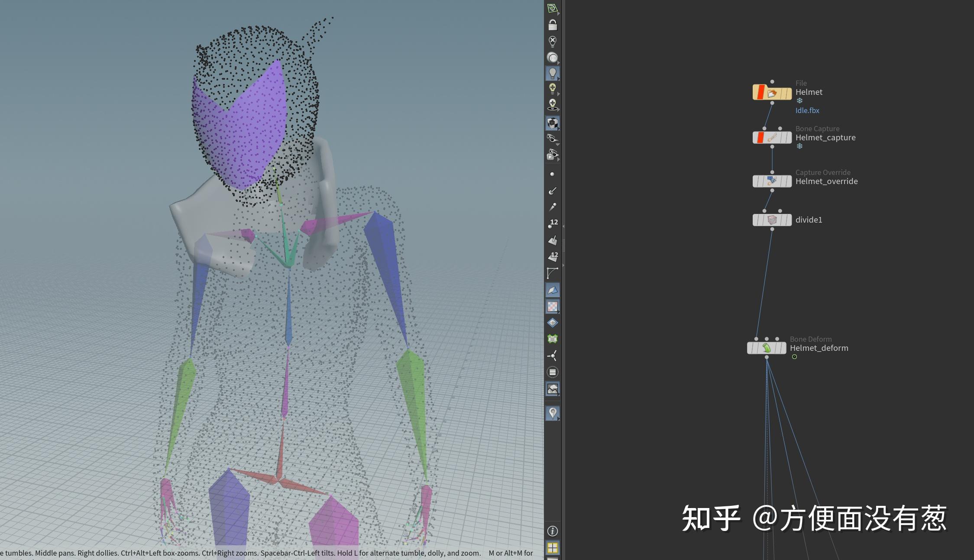
Task: Select the Helmet_deform Bone Deform node icon
Action: (x=766, y=348)
